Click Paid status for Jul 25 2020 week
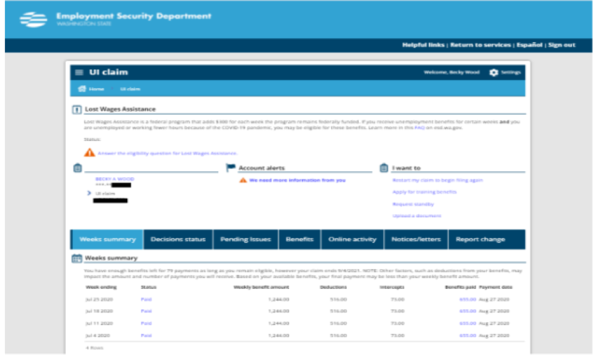This screenshot has height=364, width=597. (146, 299)
